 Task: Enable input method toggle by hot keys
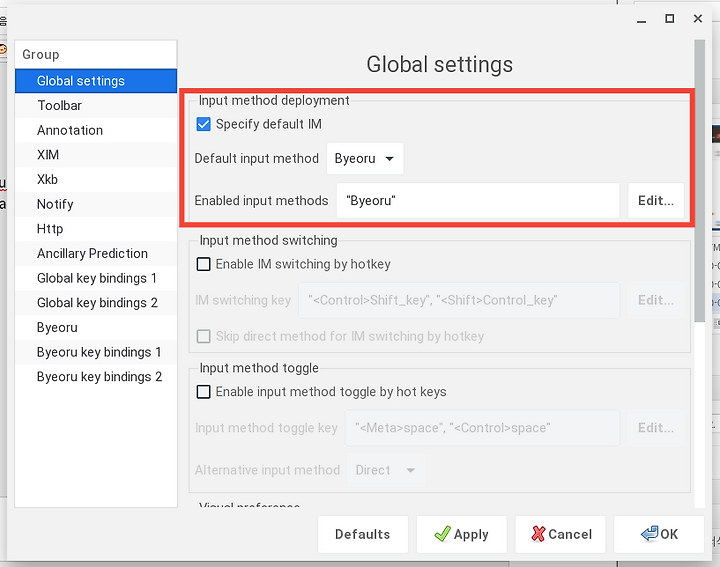[x=203, y=392]
